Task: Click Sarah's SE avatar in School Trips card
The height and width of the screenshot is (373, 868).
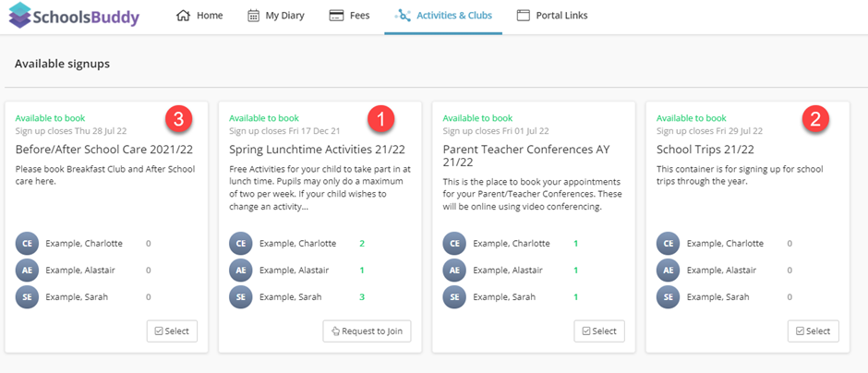Action: click(668, 297)
